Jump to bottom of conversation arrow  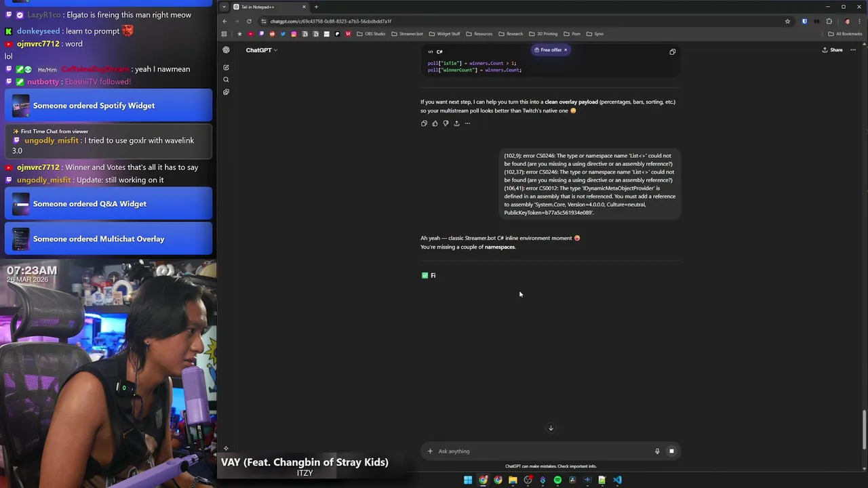[x=551, y=428]
